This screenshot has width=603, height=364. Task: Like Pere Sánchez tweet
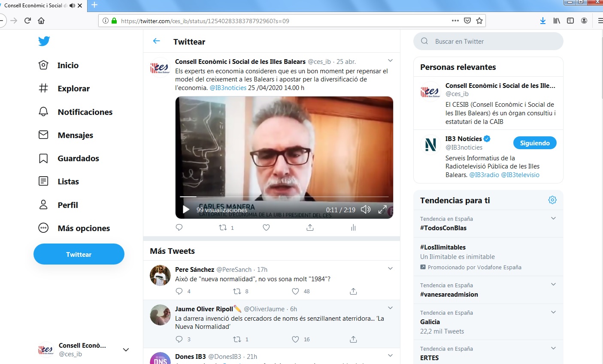295,291
